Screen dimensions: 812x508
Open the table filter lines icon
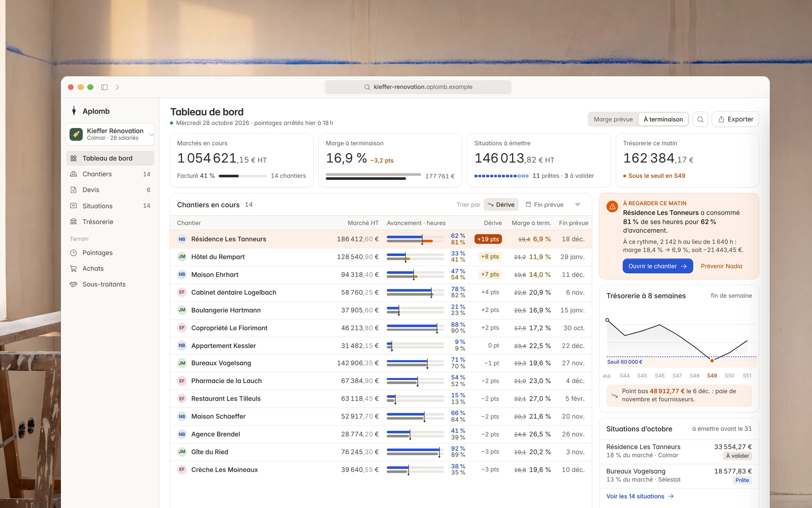(x=578, y=205)
